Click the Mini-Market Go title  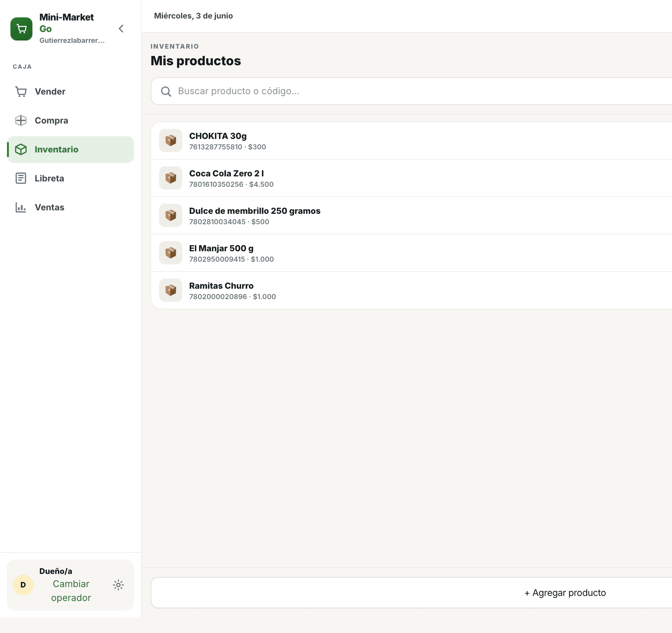tap(66, 23)
